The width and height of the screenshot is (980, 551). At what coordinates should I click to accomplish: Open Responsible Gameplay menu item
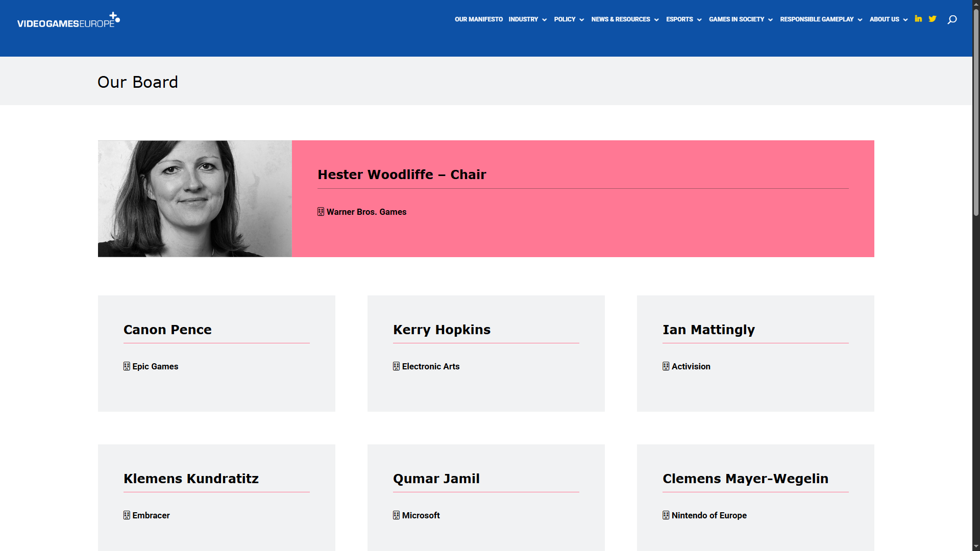(x=817, y=19)
